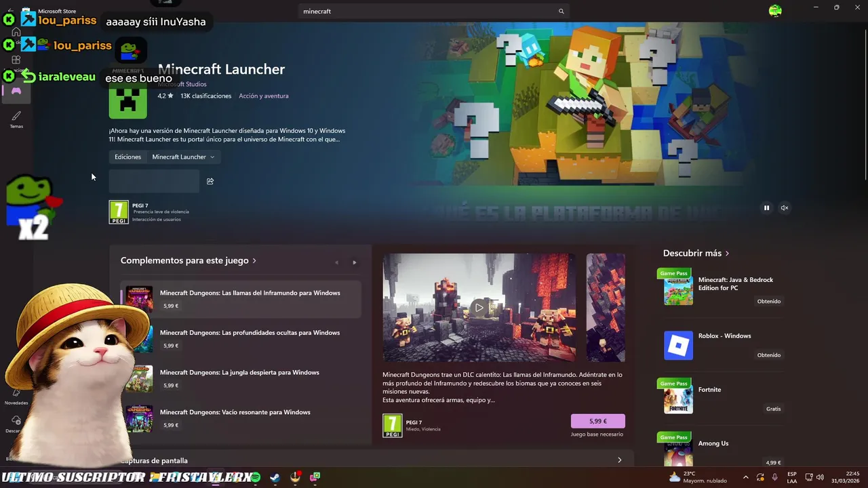Click the blank install button area

[154, 181]
